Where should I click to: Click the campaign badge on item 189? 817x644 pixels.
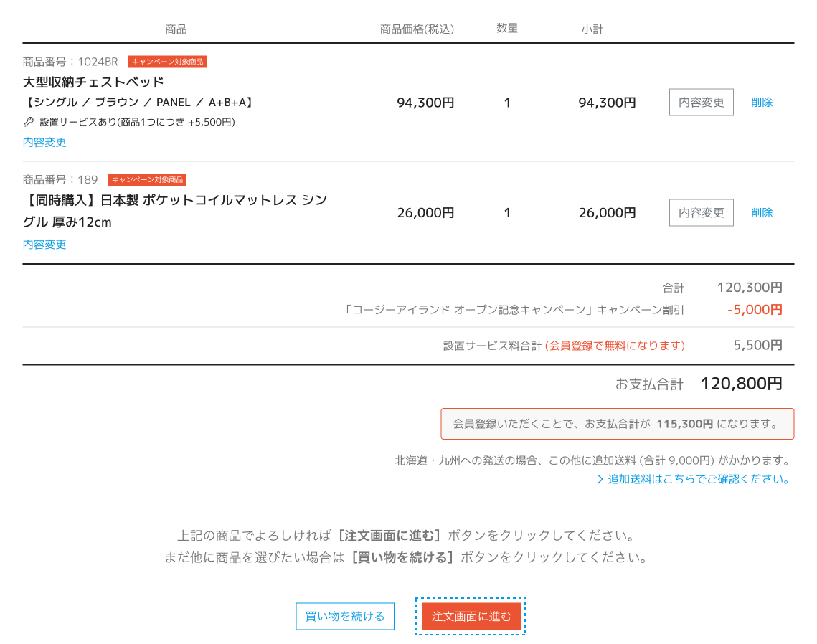[147, 179]
